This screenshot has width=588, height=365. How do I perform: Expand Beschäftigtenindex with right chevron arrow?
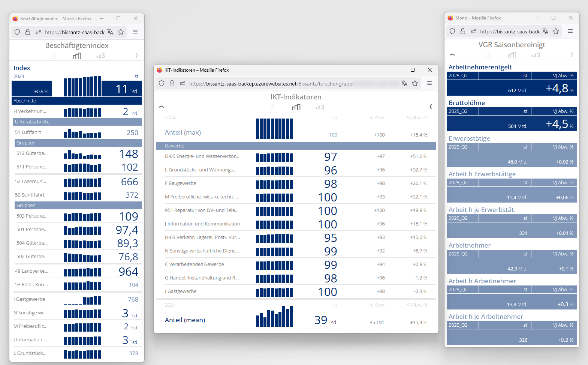point(136,56)
